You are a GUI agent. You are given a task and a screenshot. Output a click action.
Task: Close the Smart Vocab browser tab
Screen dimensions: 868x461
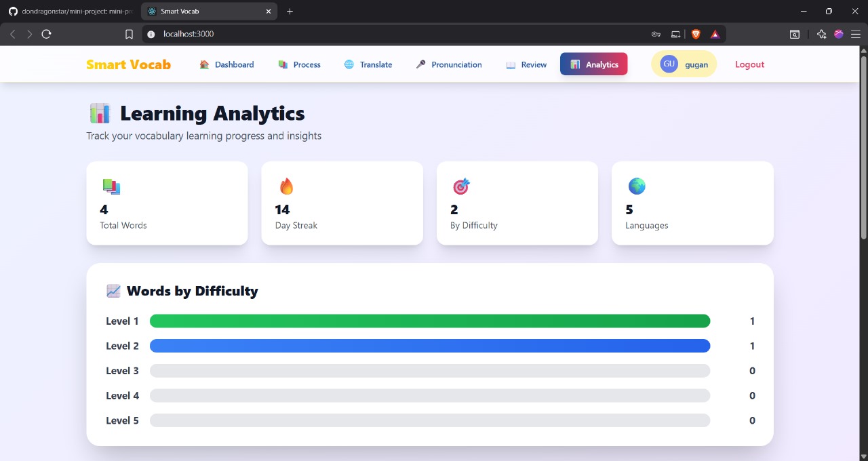coord(269,12)
